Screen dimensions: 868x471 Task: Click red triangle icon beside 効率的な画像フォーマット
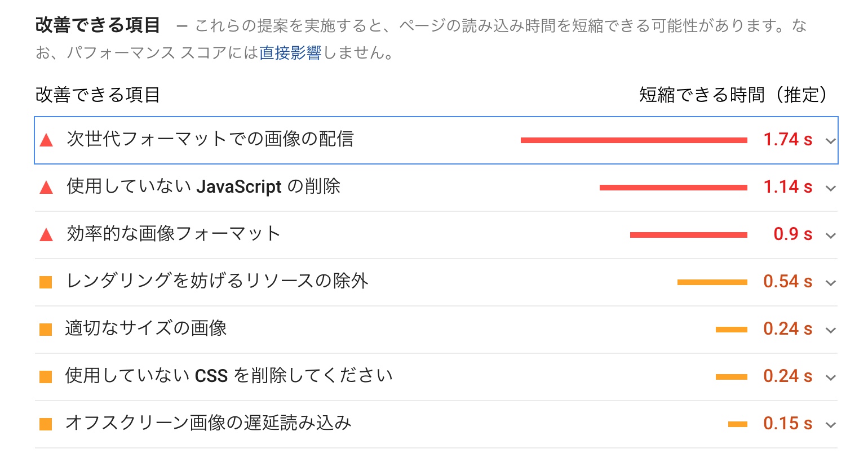pos(46,235)
